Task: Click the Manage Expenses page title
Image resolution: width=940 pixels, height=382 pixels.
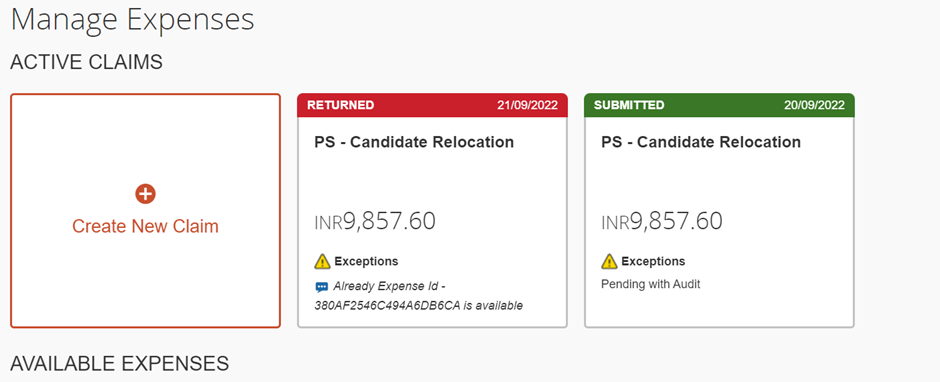Action: [x=132, y=19]
